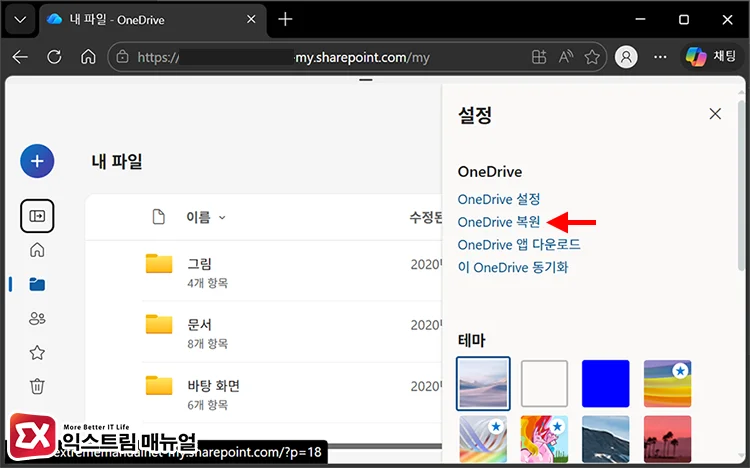
Task: Select the dark mountain theme thumbnail
Action: [606, 439]
